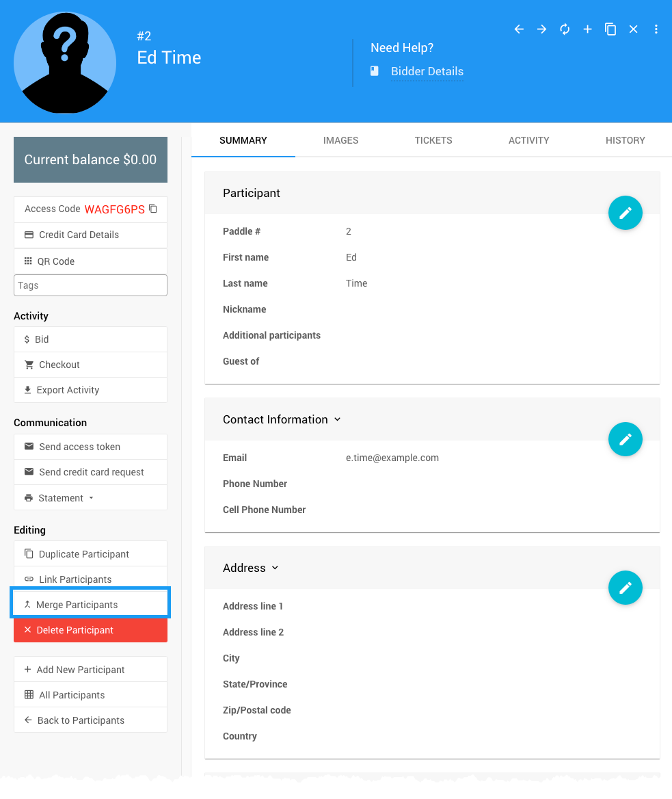Screen dimensions: 672x799
Task: Click into the Tags input field
Action: click(x=90, y=285)
